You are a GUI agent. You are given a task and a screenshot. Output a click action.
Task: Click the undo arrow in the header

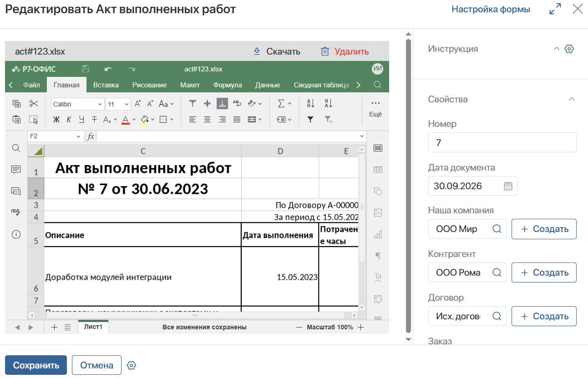(x=108, y=69)
